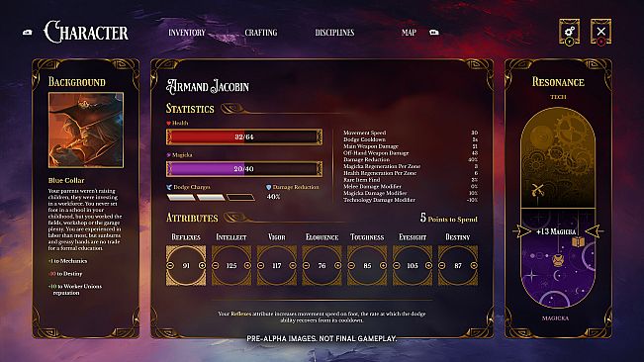This screenshot has height=362, width=644.
Task: Click the potion flask icon in Resonance
Action: 558,260
